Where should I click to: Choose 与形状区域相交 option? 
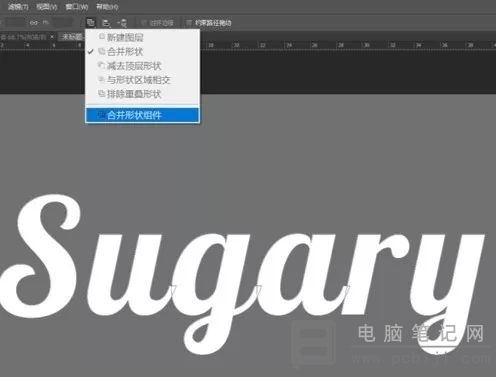tap(143, 80)
